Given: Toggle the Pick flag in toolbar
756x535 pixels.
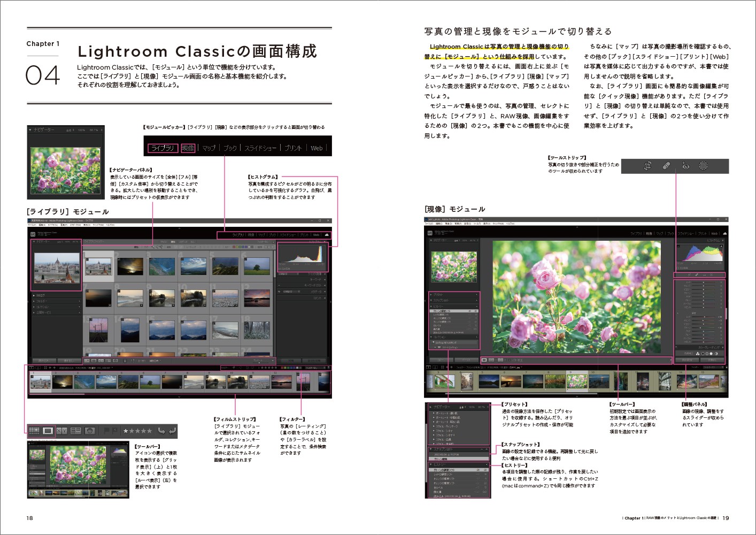Looking at the screenshot, I should [x=107, y=431].
